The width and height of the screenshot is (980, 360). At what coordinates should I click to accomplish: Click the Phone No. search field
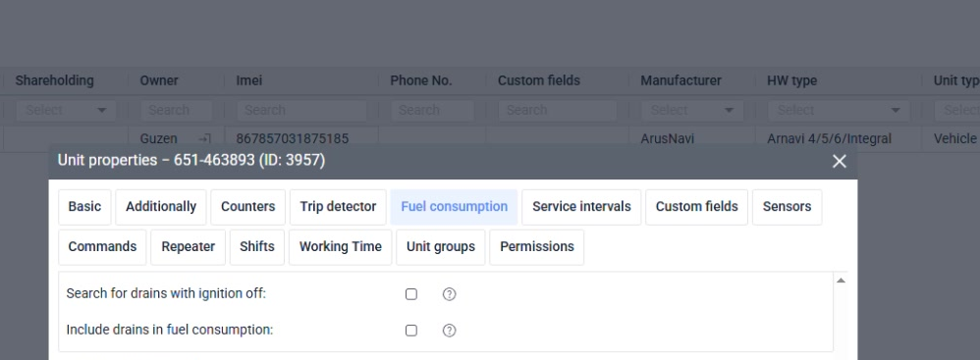point(432,111)
